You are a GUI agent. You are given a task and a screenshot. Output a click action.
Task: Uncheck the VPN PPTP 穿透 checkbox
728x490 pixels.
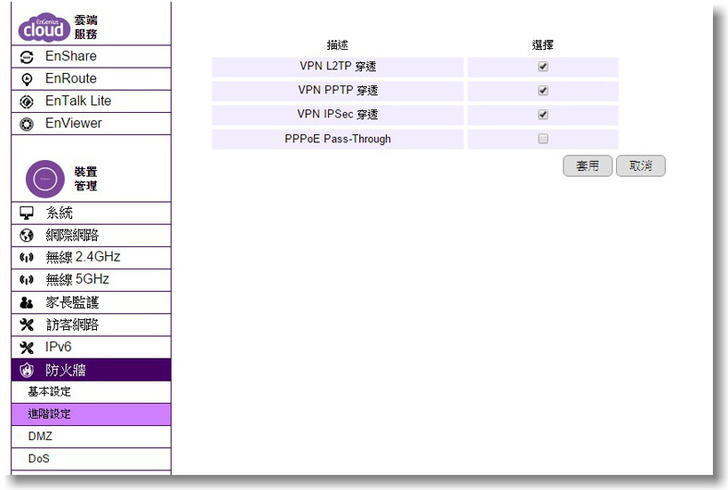tap(543, 91)
